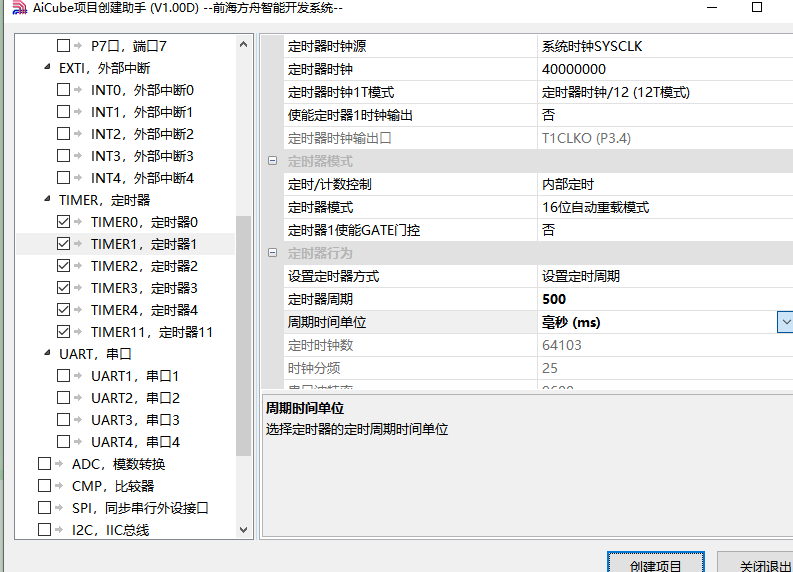793x572 pixels.
Task: Enable the CMP 比较器 checkbox
Action: point(45,486)
